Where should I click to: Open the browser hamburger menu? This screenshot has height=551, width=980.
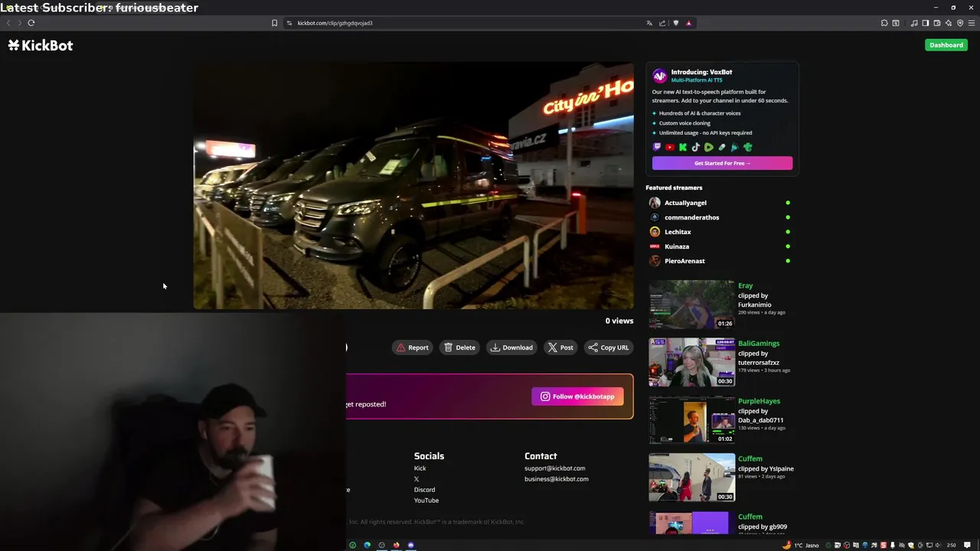coord(972,23)
